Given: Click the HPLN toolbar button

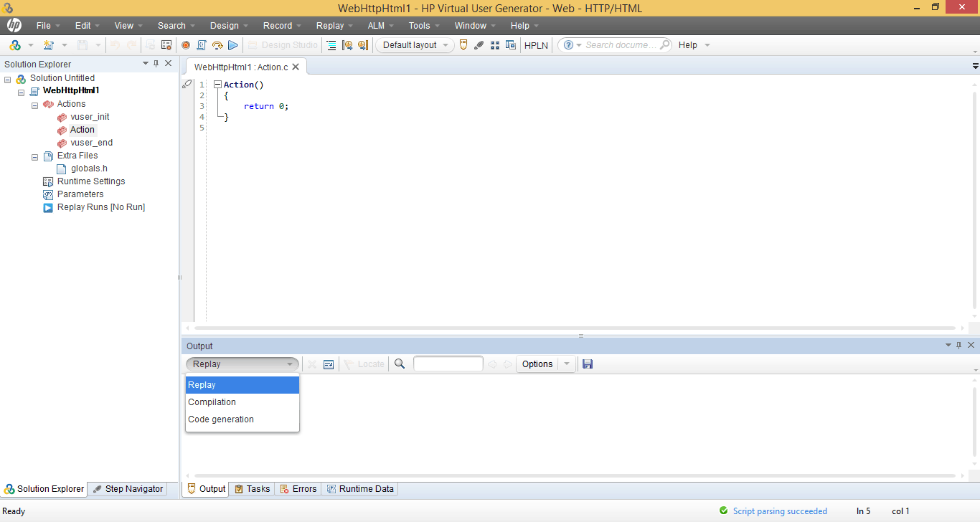Looking at the screenshot, I should 536,45.
